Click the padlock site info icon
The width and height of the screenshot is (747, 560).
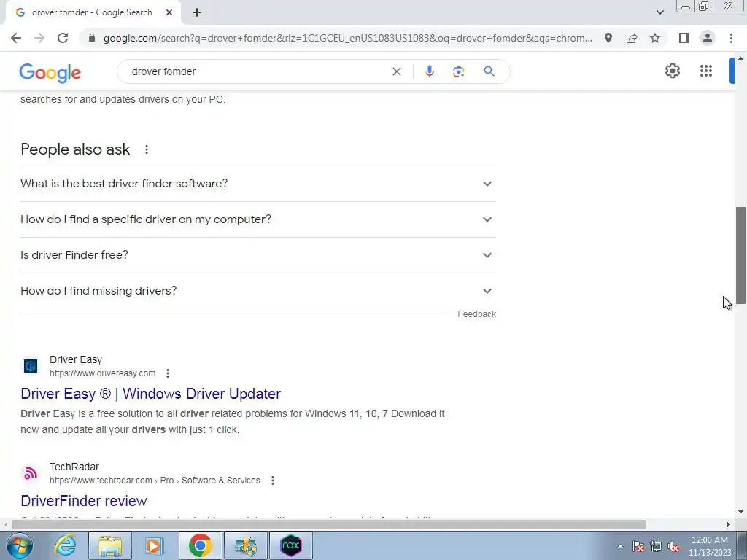(92, 38)
